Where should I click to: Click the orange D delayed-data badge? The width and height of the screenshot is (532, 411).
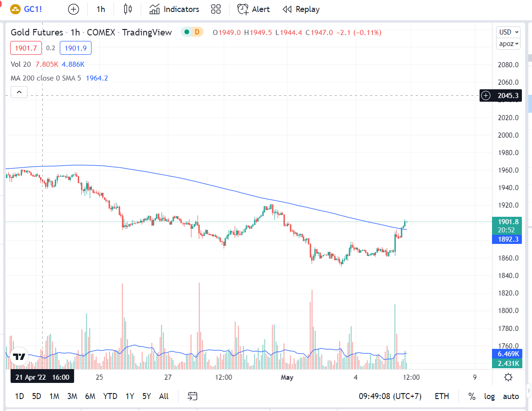point(197,32)
